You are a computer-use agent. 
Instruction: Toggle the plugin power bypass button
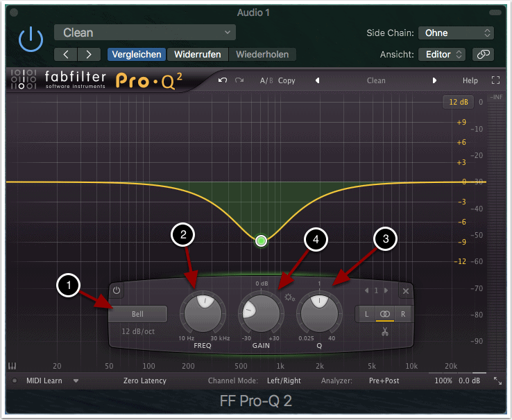tap(31, 41)
